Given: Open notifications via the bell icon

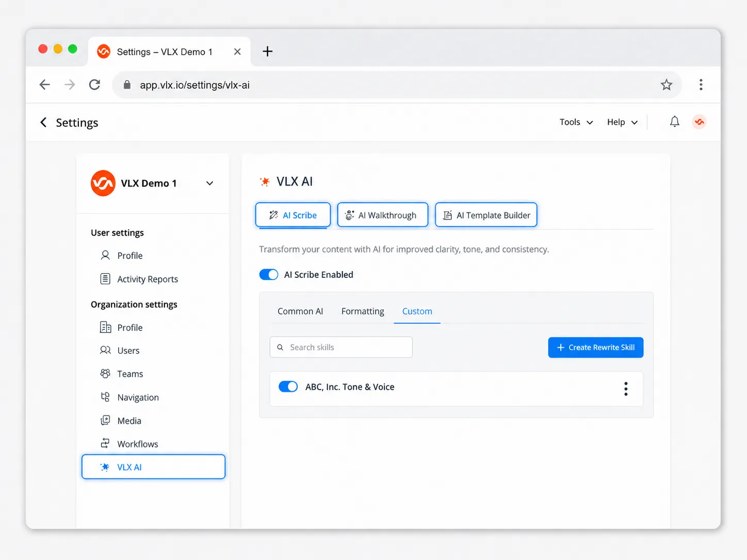Looking at the screenshot, I should point(674,122).
